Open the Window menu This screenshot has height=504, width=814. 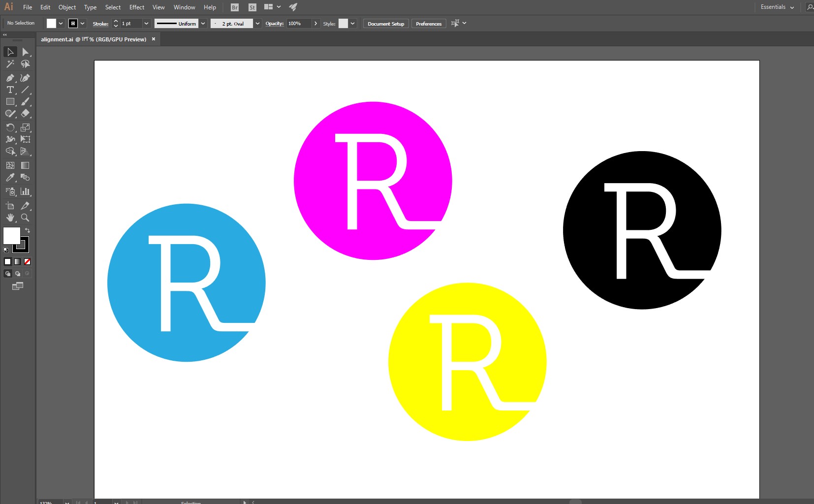[185, 7]
